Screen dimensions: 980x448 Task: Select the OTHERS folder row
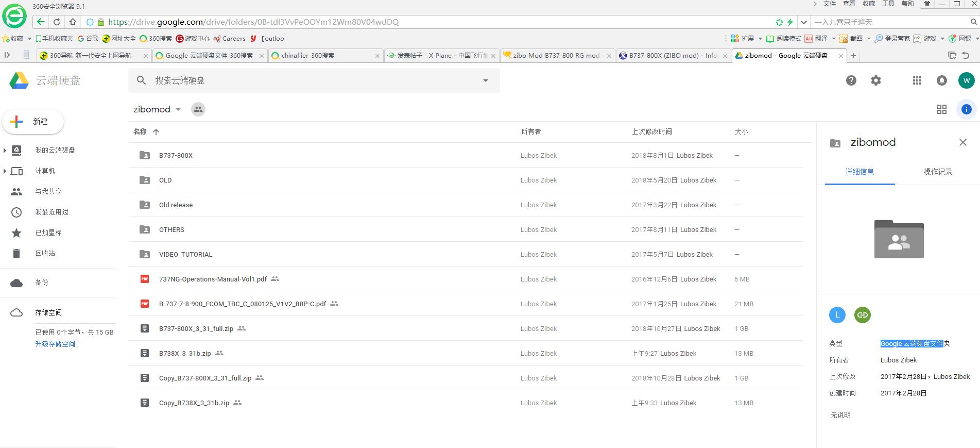pyautogui.click(x=466, y=229)
